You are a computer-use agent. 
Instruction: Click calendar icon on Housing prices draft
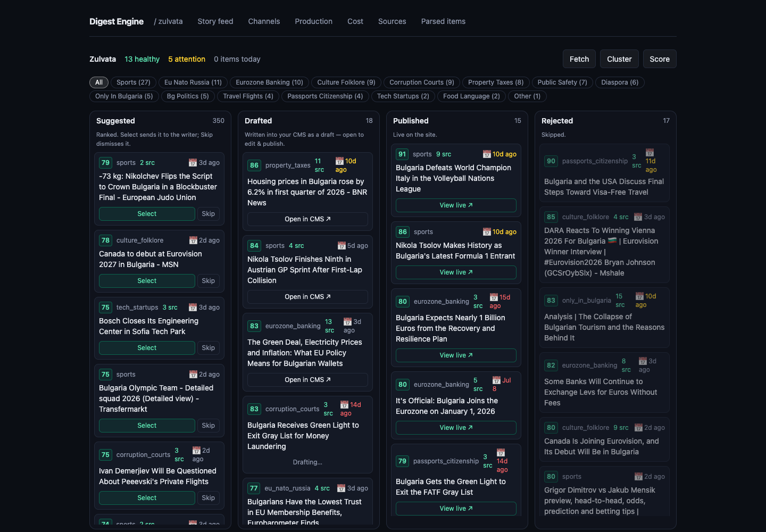tap(339, 161)
